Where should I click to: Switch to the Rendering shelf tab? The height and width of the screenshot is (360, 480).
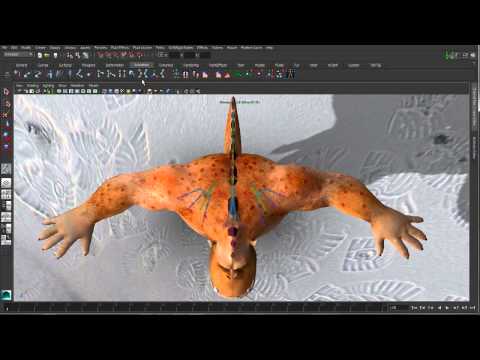[191, 65]
